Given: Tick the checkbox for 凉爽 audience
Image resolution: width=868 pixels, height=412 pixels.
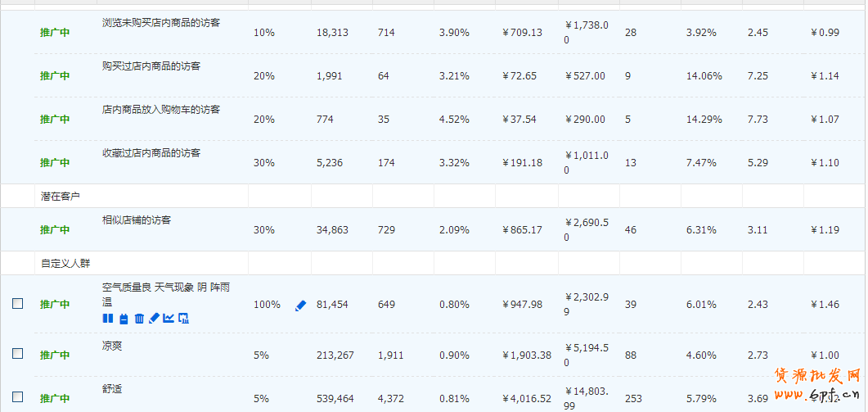Looking at the screenshot, I should coord(18,353).
